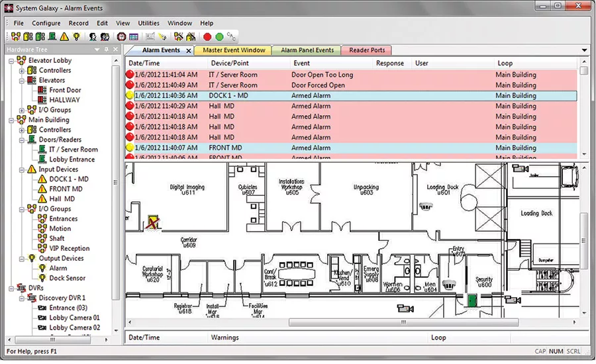Click the camera icon right of Security door
Image resolution: width=596 pixels, height=364 pixels.
513,300
